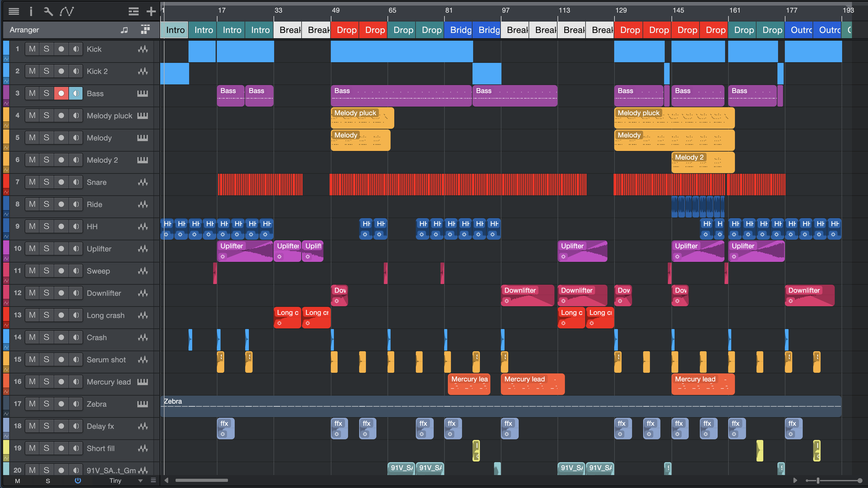Enable monitoring on Mercury lead track
Image resolution: width=868 pixels, height=488 pixels.
click(x=76, y=381)
